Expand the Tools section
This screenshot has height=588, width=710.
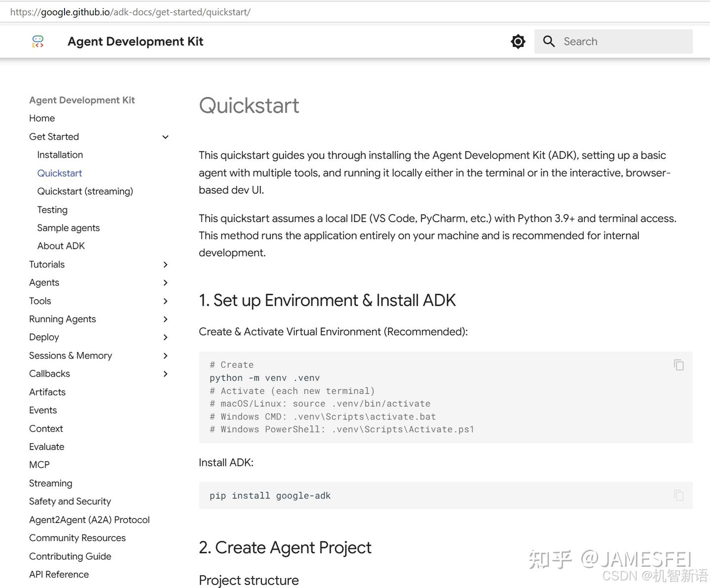(165, 301)
